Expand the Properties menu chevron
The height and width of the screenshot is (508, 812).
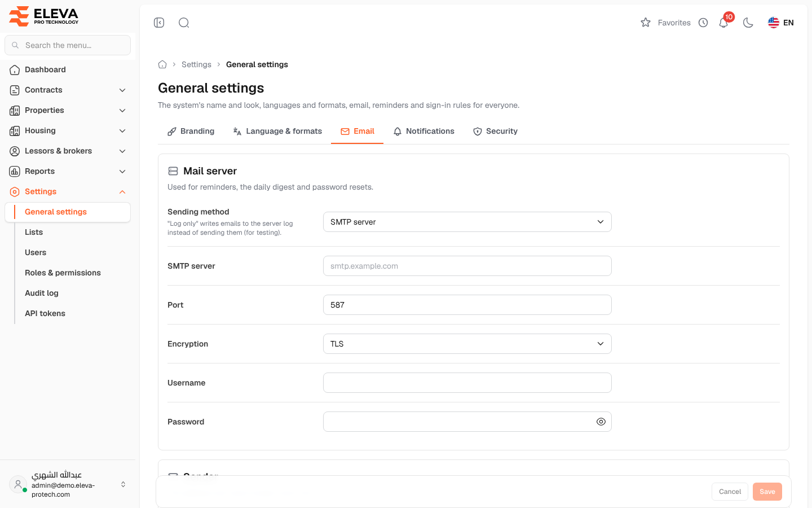(x=122, y=110)
